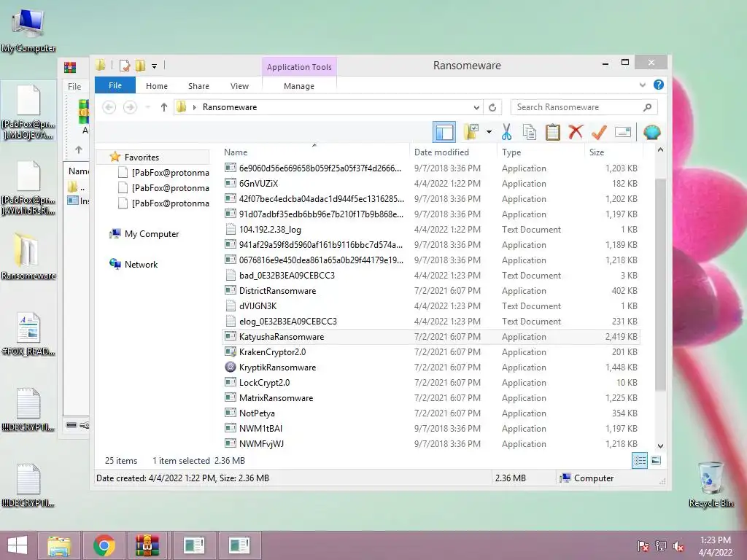Click the Forward navigation arrow

coord(130,107)
